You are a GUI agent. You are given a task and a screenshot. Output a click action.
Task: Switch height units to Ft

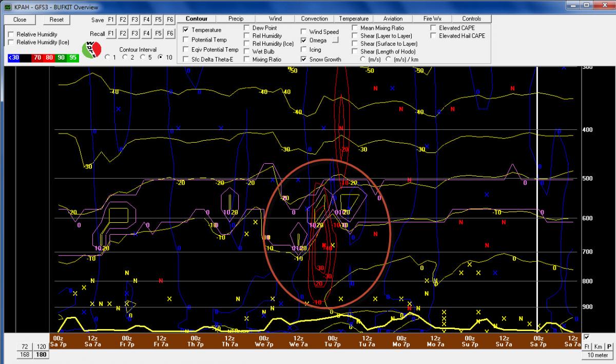coord(587,347)
